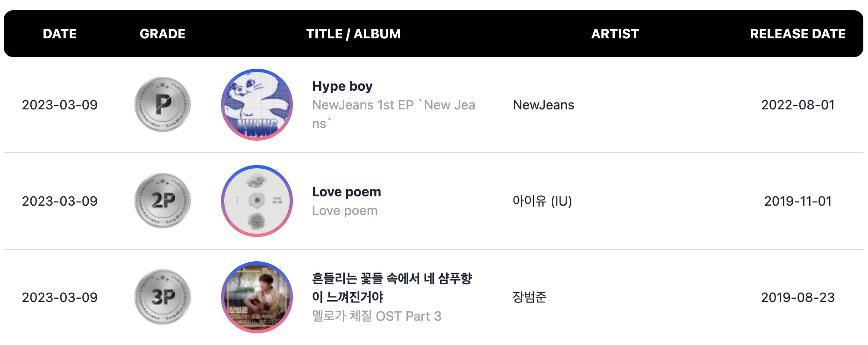Image resolution: width=868 pixels, height=345 pixels.
Task: Click the 3P grade badge icon
Action: pyautogui.click(x=163, y=297)
